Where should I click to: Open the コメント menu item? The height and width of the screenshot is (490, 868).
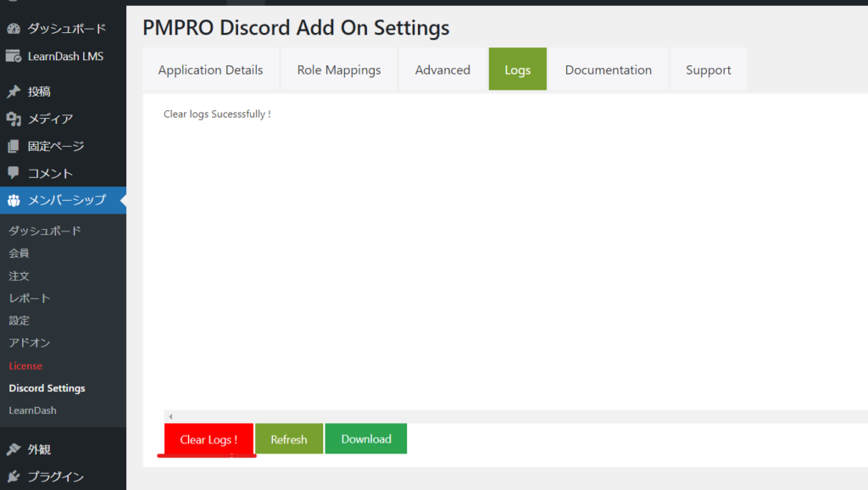63,173
